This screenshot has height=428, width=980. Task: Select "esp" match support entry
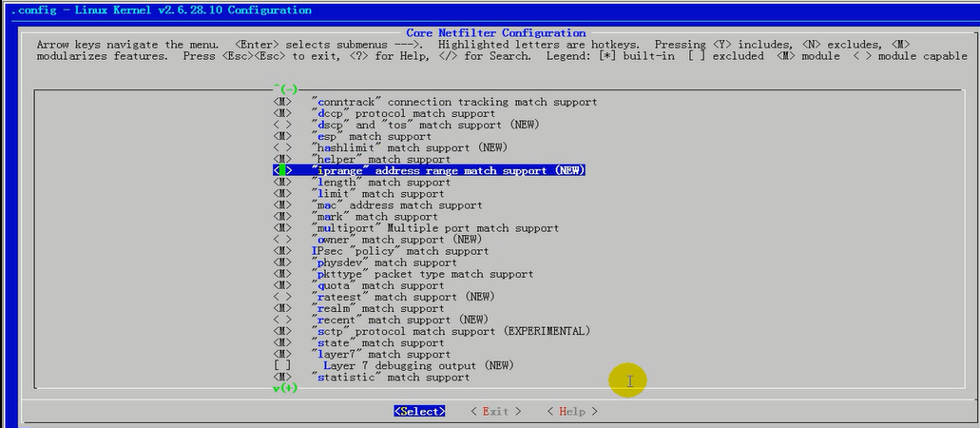(372, 136)
